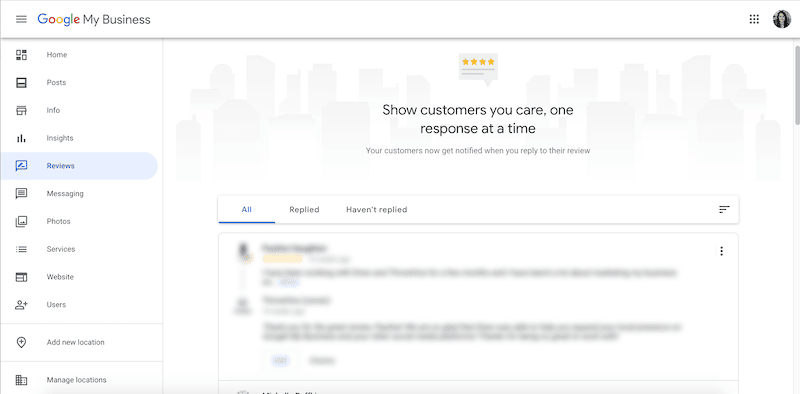Viewport: 800px width, 394px height.
Task: Open Services label in the sidebar
Action: click(x=61, y=249)
